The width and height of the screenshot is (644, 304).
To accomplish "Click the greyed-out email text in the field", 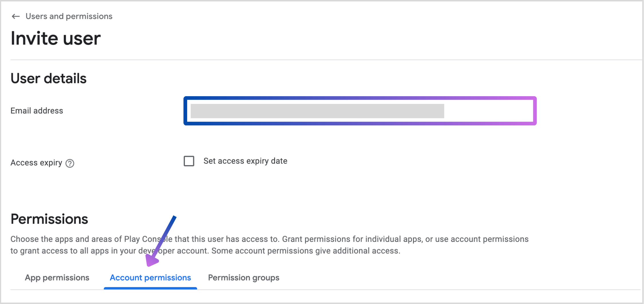I will [317, 111].
